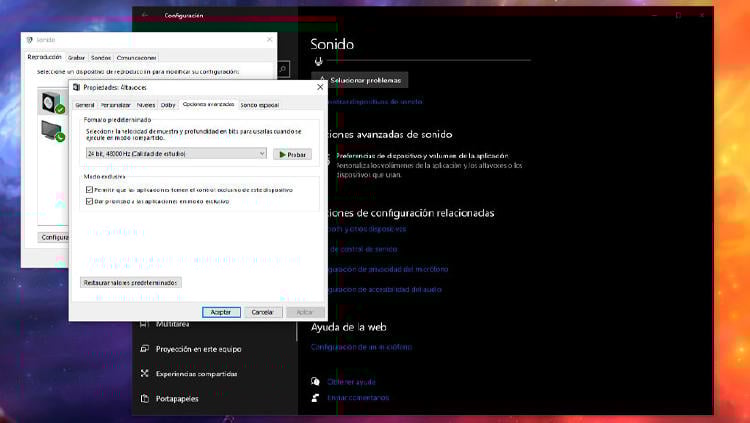Click Restaurar valores predeterminados
Screen dimensions: 750x423
click(131, 283)
